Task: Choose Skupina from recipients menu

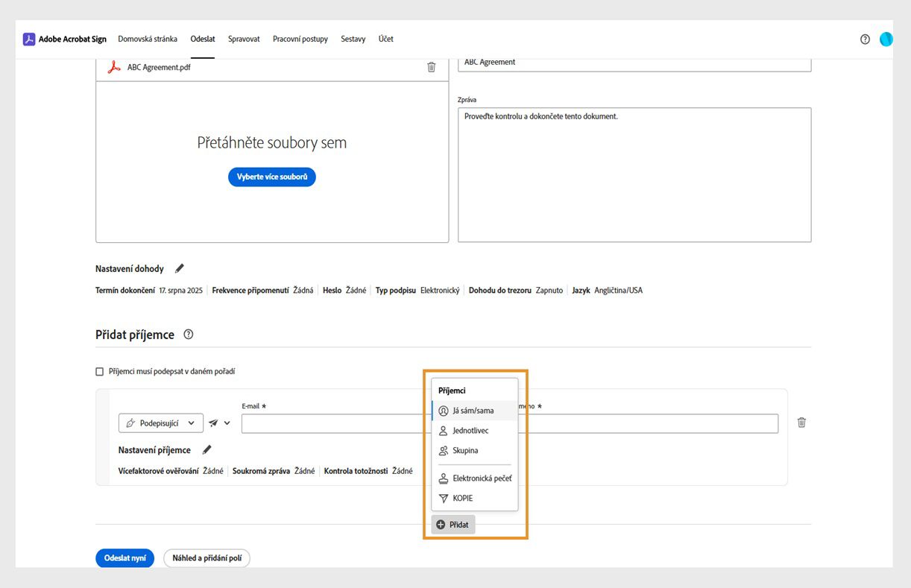Action: click(x=474, y=451)
